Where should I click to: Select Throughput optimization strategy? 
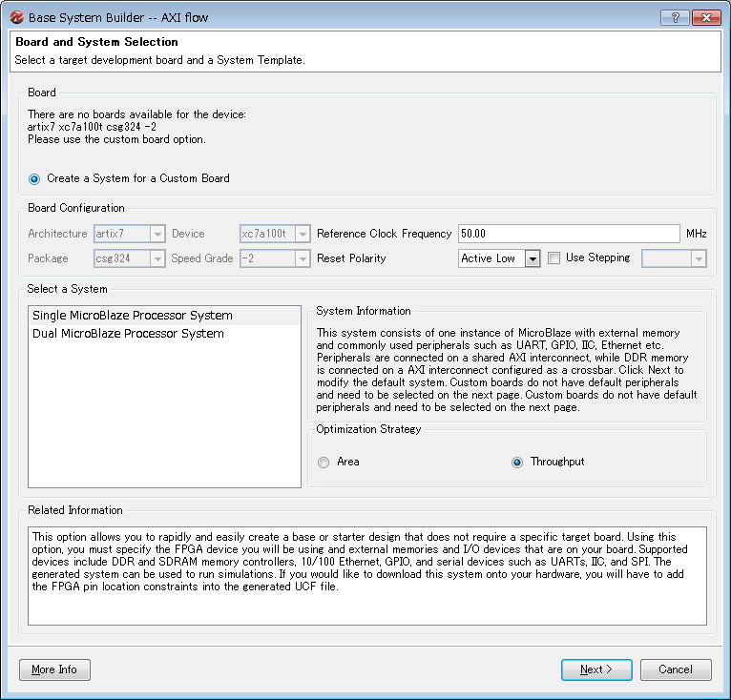pyautogui.click(x=517, y=463)
